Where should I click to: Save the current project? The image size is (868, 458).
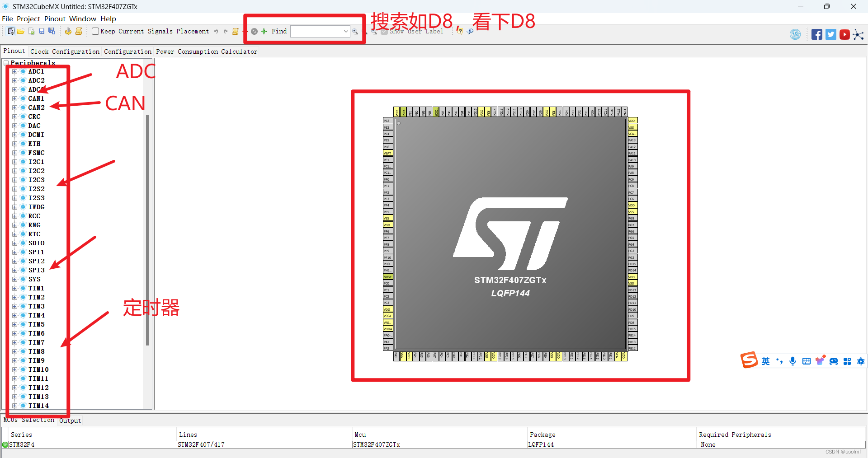[x=42, y=31]
